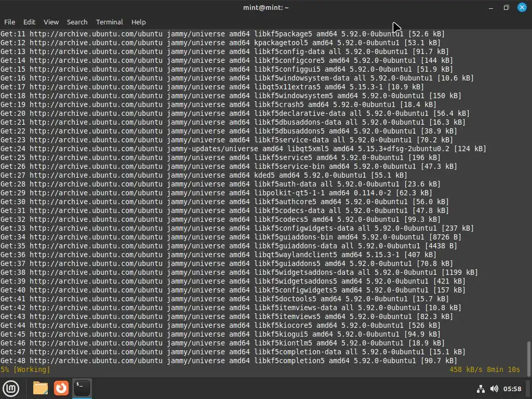The width and height of the screenshot is (532, 399).
Task: Click the Get:44 libkf5kiocore5 line
Action: pyautogui.click(x=220, y=325)
